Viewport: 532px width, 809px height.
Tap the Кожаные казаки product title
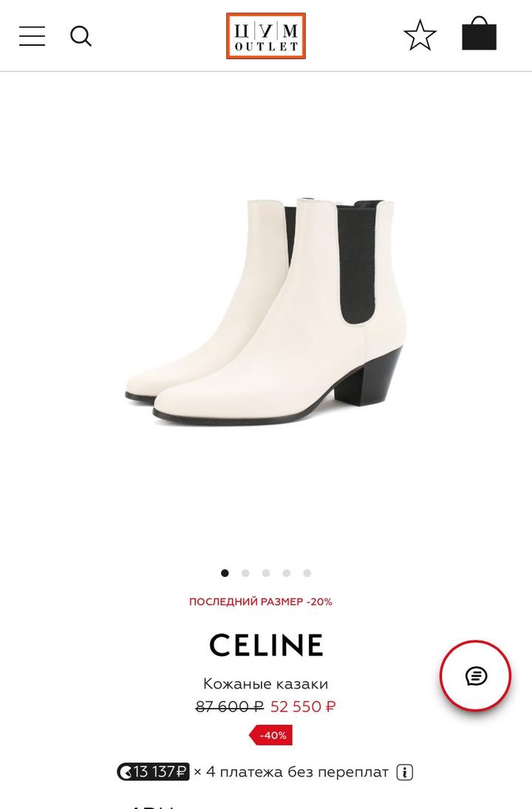coord(266,683)
